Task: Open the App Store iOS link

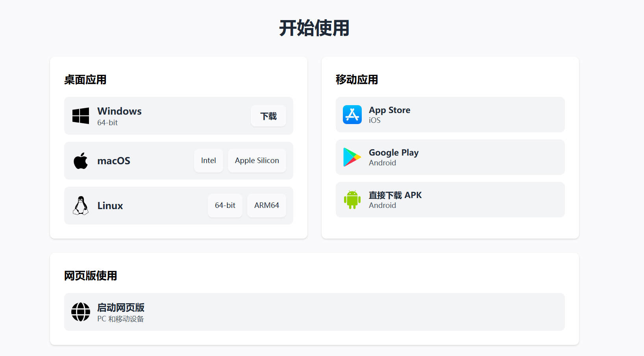Action: point(450,115)
